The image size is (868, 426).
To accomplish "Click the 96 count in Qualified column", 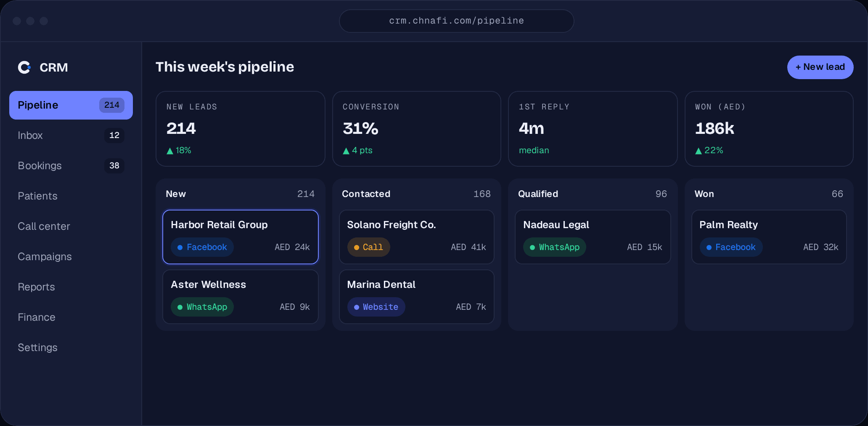I will [x=661, y=194].
